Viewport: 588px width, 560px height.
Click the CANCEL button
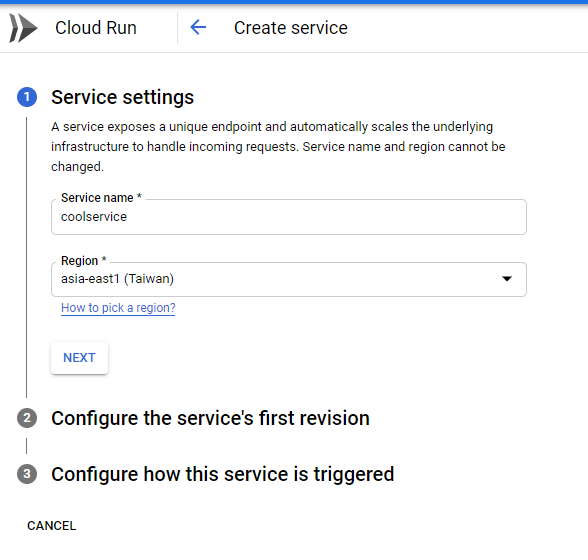click(52, 526)
